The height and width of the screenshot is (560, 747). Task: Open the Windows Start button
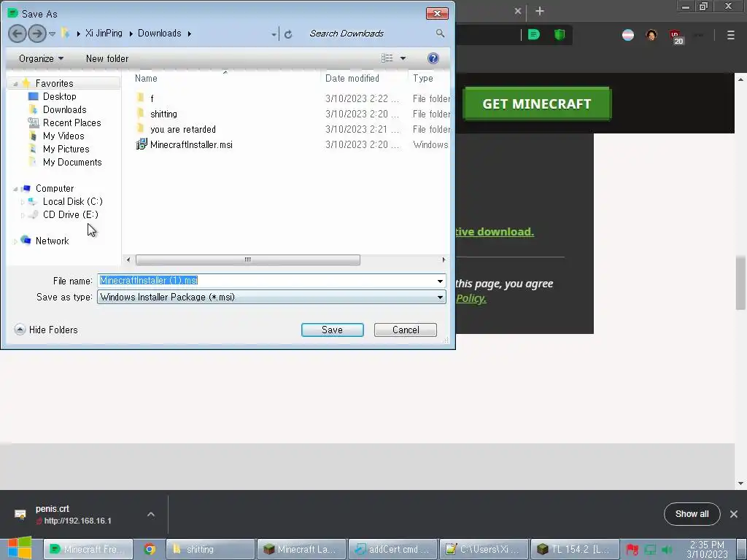20,548
